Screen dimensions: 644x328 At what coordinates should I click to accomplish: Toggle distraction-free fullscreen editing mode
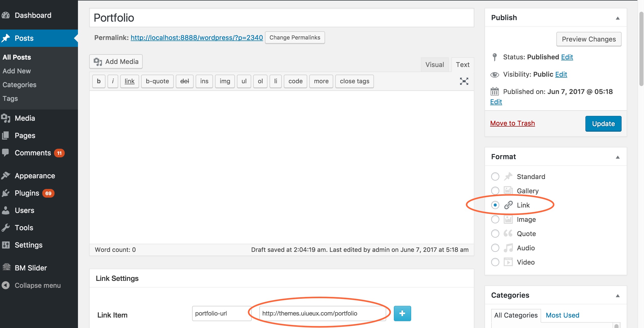[x=464, y=81]
